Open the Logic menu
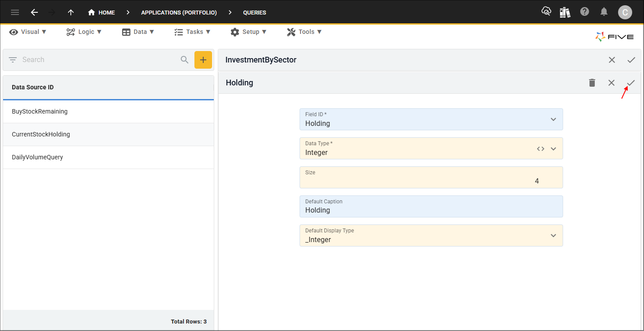The image size is (644, 331). click(84, 32)
